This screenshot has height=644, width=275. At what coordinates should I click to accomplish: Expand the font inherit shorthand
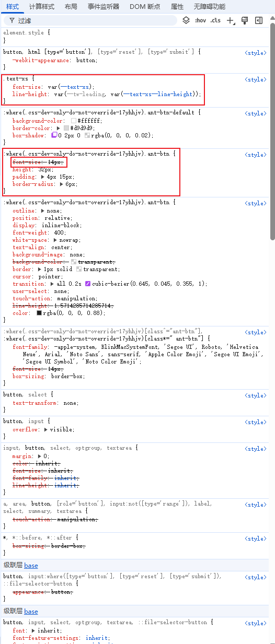(33, 630)
